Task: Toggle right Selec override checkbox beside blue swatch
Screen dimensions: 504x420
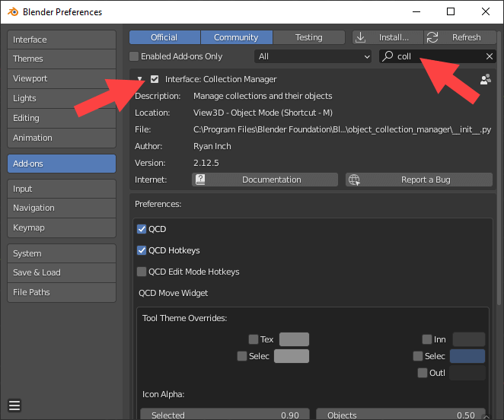Action: 418,356
